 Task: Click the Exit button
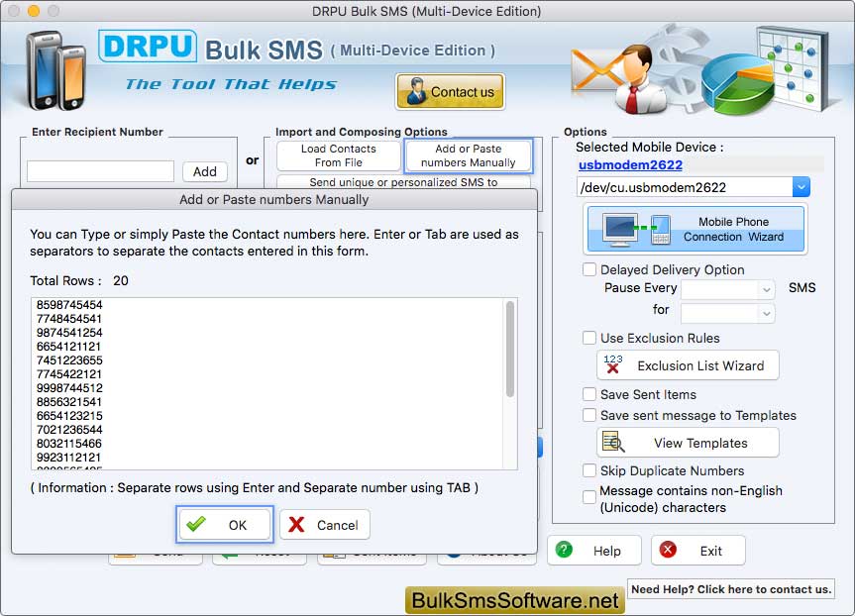click(697, 550)
